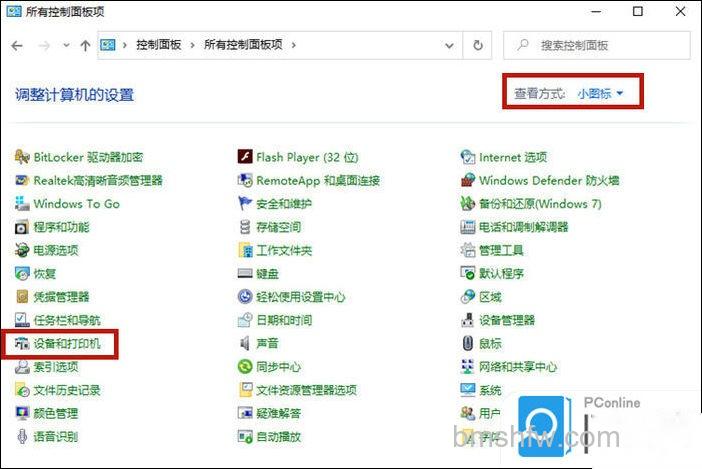Open the 设备和打印机 printer icon

(22, 343)
